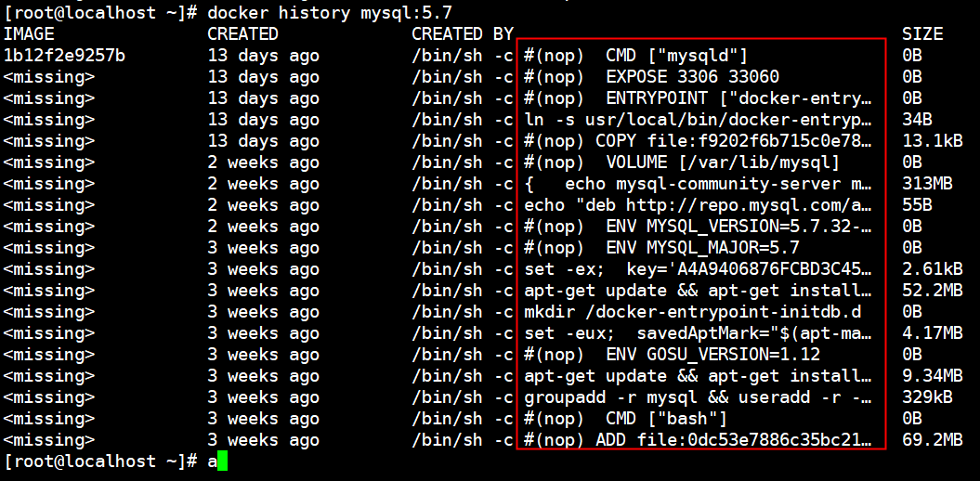Image resolution: width=980 pixels, height=481 pixels.
Task: Click the 13.1kB size value
Action: 933,141
